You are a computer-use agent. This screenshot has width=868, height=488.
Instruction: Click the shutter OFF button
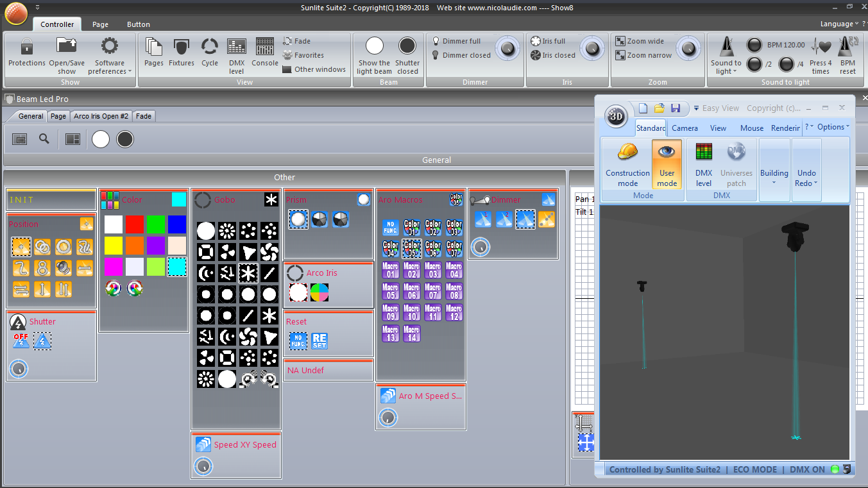click(21, 341)
